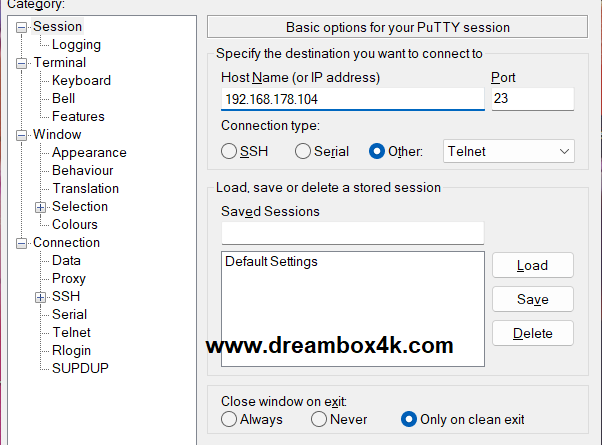Open the Keyboard category
The image size is (602, 445).
[81, 81]
